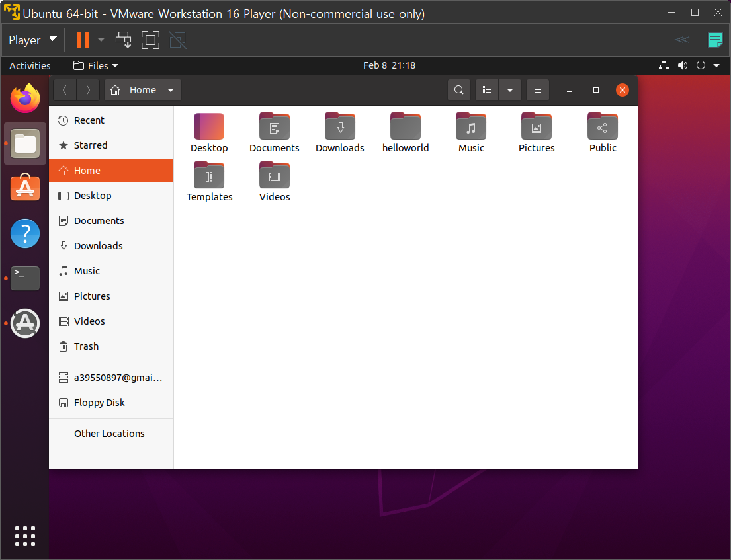Image resolution: width=731 pixels, height=560 pixels.
Task: Open the Documents folder icon
Action: pos(274,126)
